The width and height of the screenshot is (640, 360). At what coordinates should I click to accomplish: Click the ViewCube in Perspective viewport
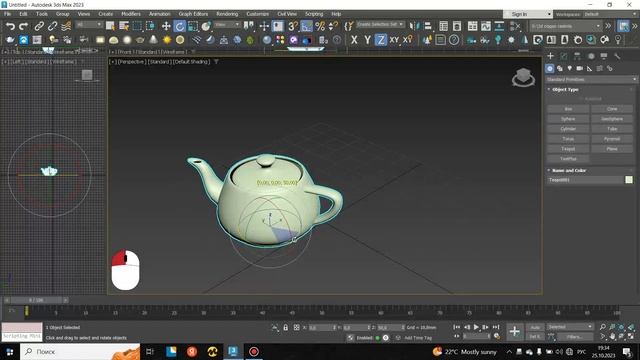click(523, 77)
